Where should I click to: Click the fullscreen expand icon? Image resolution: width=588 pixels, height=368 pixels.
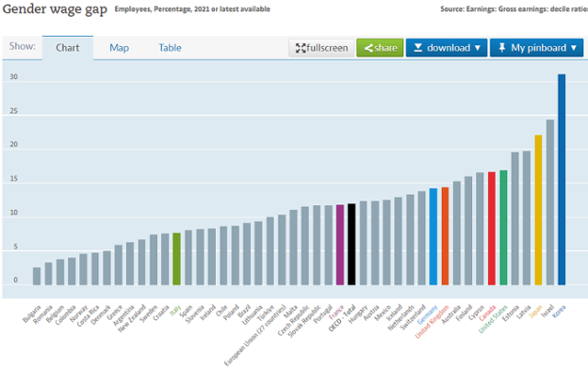coord(299,48)
